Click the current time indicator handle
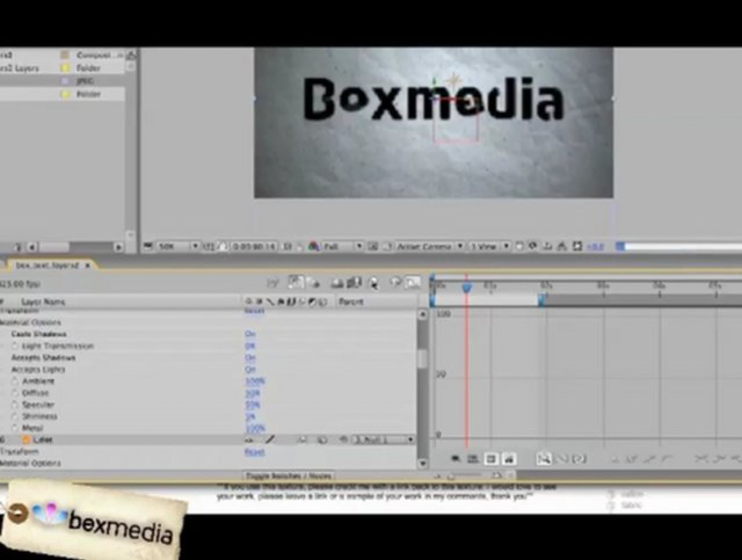Screen dimensions: 742x560 pos(467,287)
